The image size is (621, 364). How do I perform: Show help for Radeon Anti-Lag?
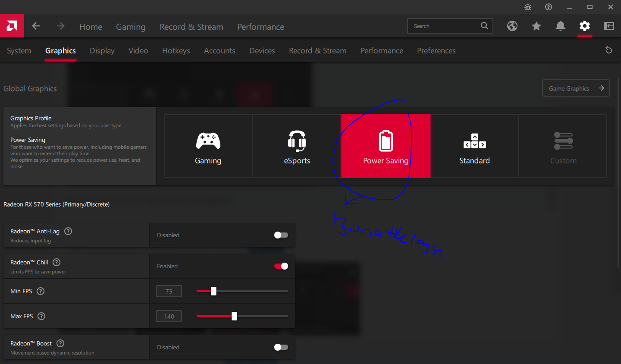(68, 231)
